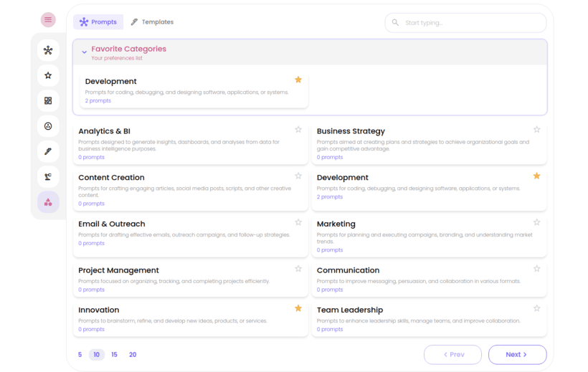Open the star favorites sidebar icon
This screenshot has width=588, height=372.
click(48, 75)
